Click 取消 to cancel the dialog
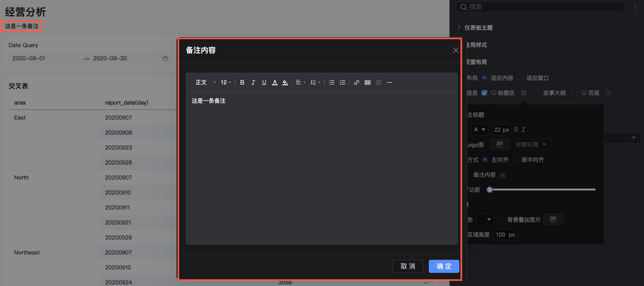The image size is (644, 286). 408,266
